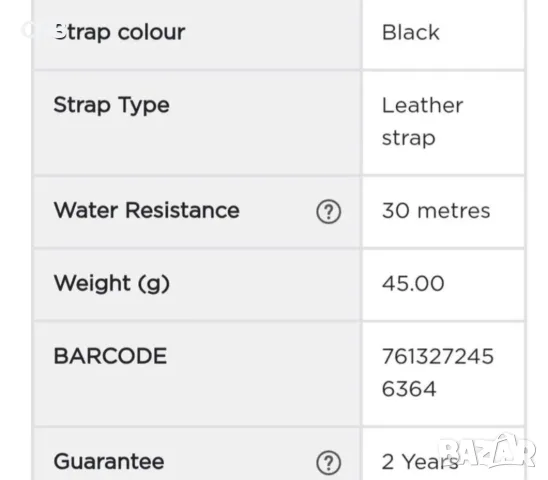Click the 6364 barcode second line
Image resolution: width=548 pixels, height=480 pixels.
(x=409, y=389)
